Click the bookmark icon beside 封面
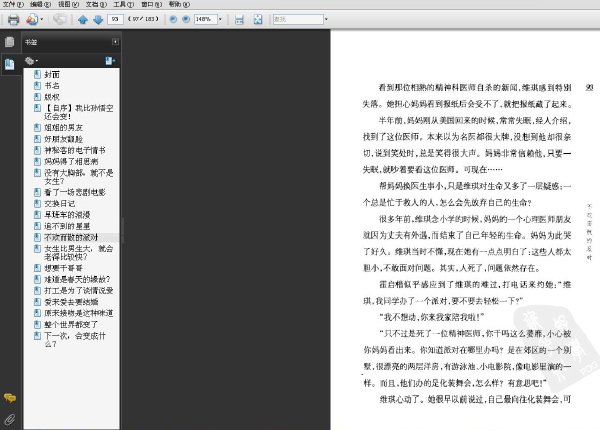Screen dimensions: 600x430 tap(37, 74)
